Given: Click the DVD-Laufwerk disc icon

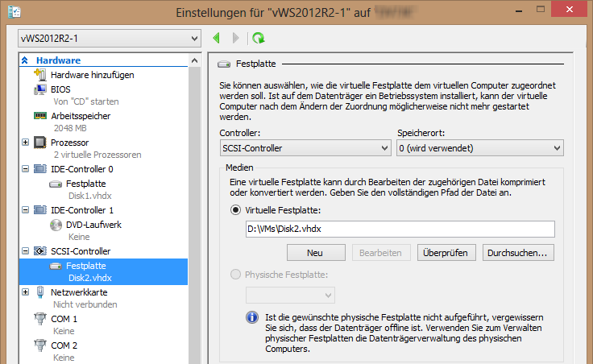Looking at the screenshot, I should [x=56, y=225].
